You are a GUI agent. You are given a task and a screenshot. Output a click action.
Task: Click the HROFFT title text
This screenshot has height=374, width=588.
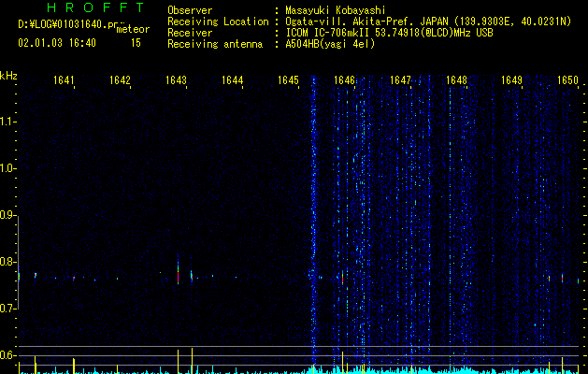tap(95, 7)
